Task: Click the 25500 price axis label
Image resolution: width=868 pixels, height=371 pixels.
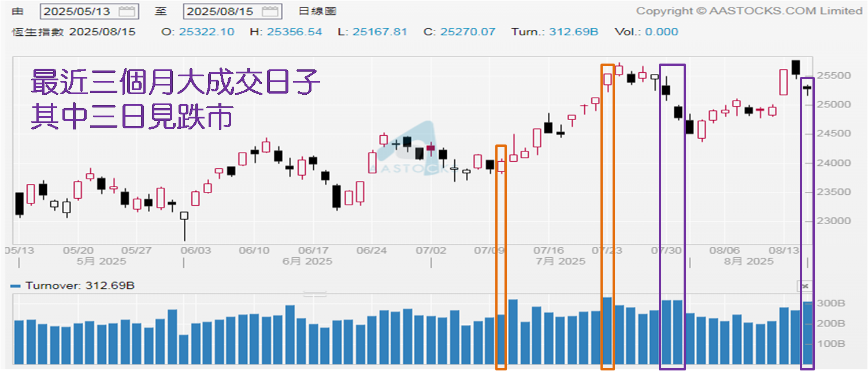Action: (835, 76)
